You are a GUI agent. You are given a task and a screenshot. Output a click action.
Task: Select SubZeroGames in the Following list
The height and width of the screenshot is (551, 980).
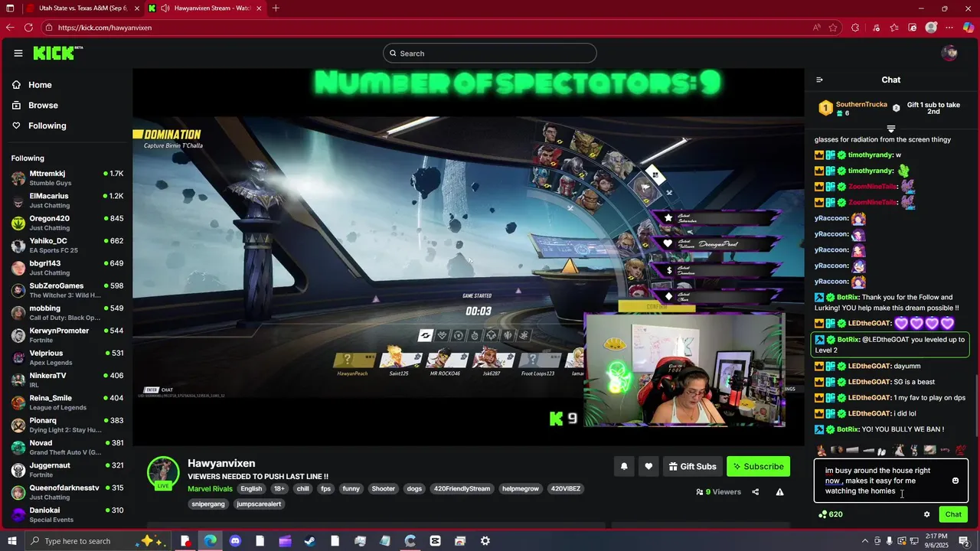[x=67, y=290]
